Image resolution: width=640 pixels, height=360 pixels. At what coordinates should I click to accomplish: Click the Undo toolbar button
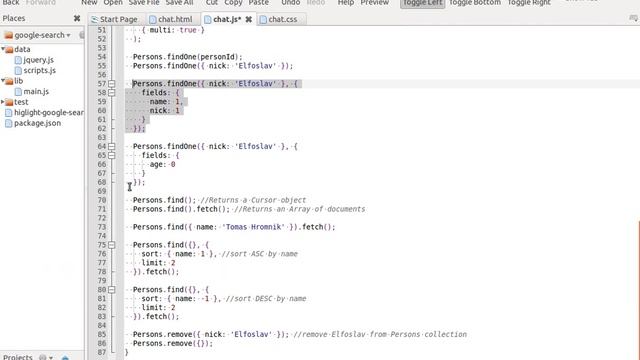(x=291, y=2)
